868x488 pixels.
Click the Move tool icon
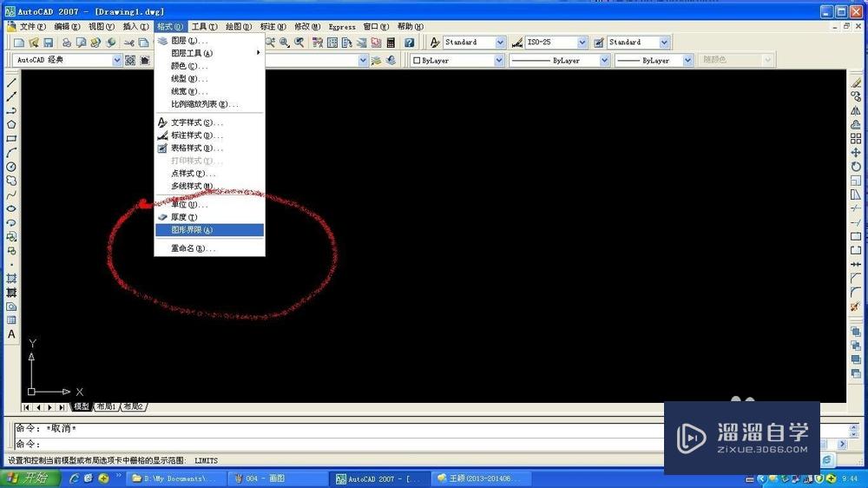point(856,152)
